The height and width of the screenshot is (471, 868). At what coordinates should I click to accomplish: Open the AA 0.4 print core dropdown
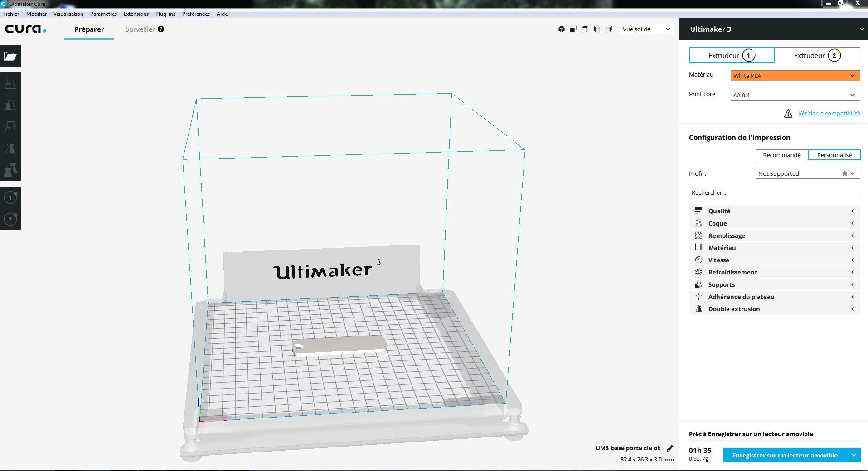click(795, 95)
